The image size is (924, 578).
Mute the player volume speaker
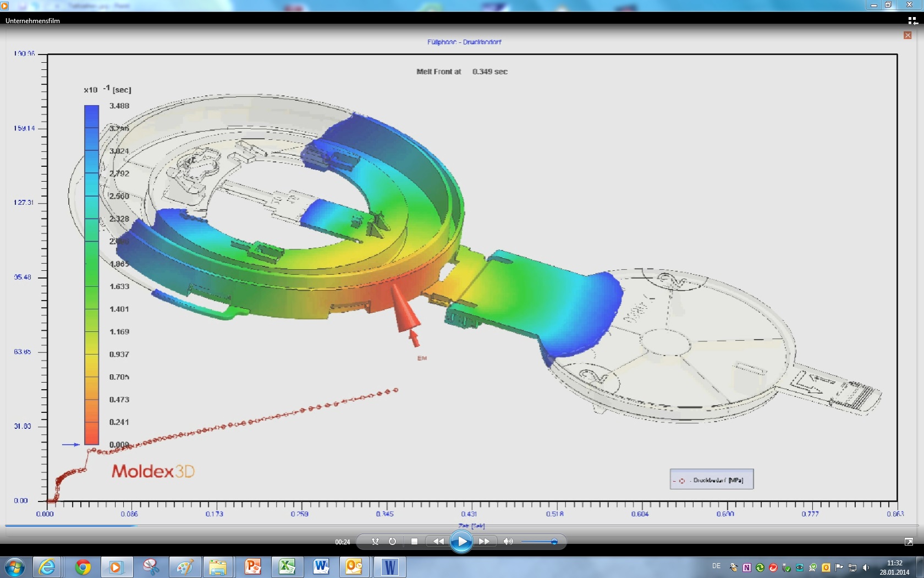coord(508,542)
